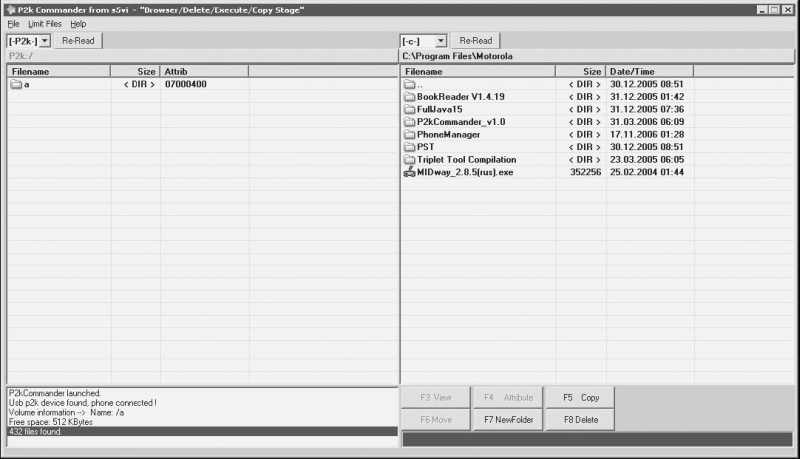
Task: Click the F7 NewFolder button
Action: click(x=508, y=420)
